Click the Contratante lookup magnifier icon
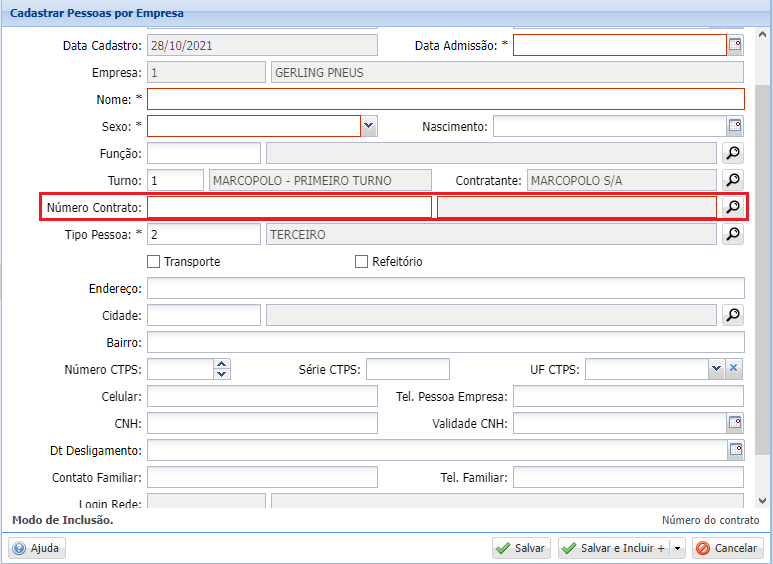The height and width of the screenshot is (564, 773). (733, 180)
